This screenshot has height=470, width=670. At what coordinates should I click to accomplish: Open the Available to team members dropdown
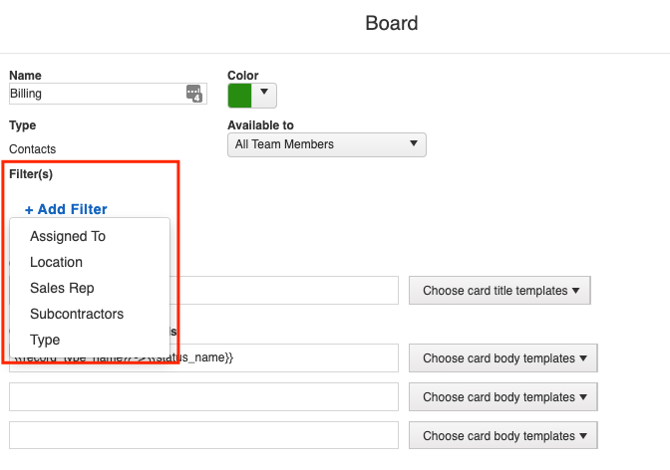point(326,144)
